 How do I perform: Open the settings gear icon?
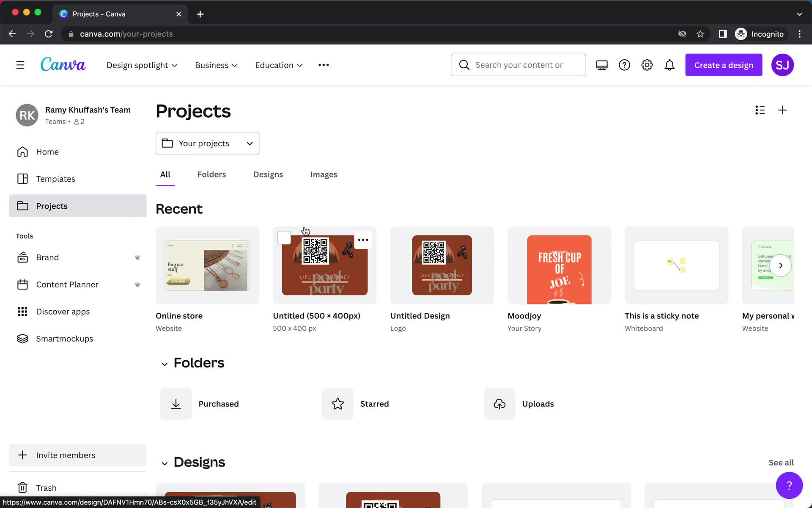pyautogui.click(x=647, y=65)
